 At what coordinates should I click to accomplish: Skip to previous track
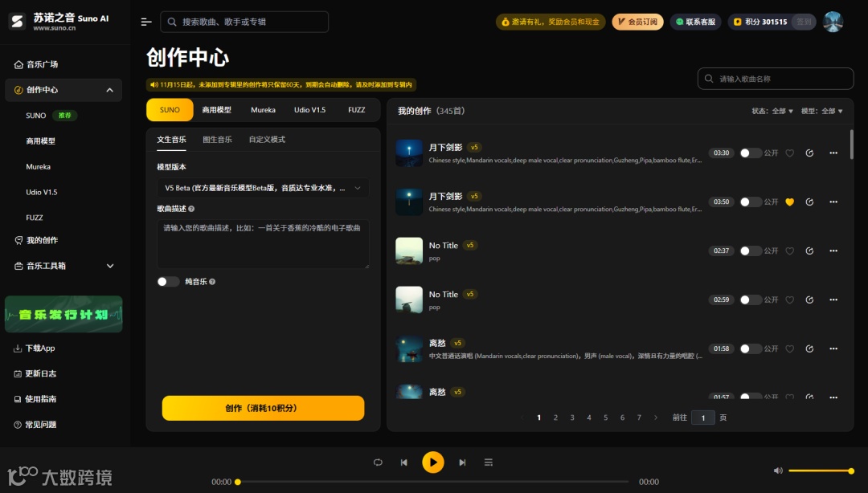pyautogui.click(x=404, y=462)
